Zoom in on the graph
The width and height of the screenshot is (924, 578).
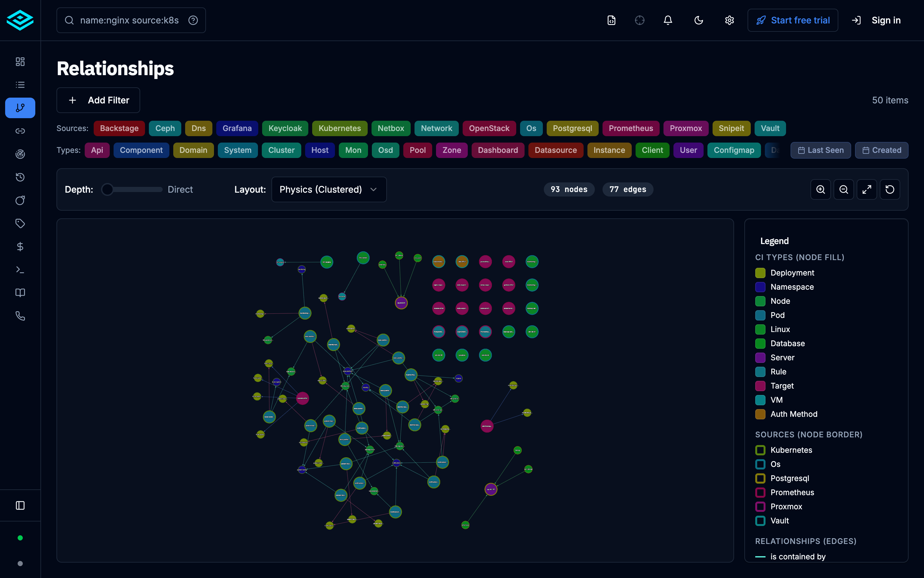pyautogui.click(x=820, y=189)
